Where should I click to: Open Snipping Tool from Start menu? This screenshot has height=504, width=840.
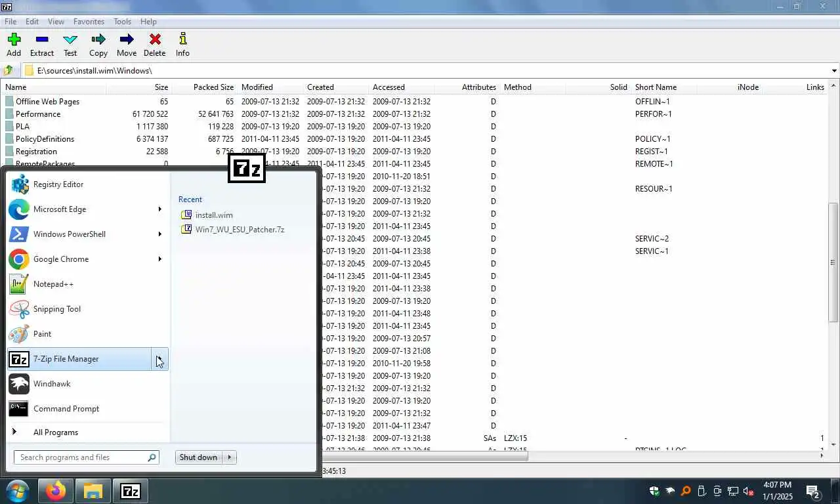coord(87,309)
